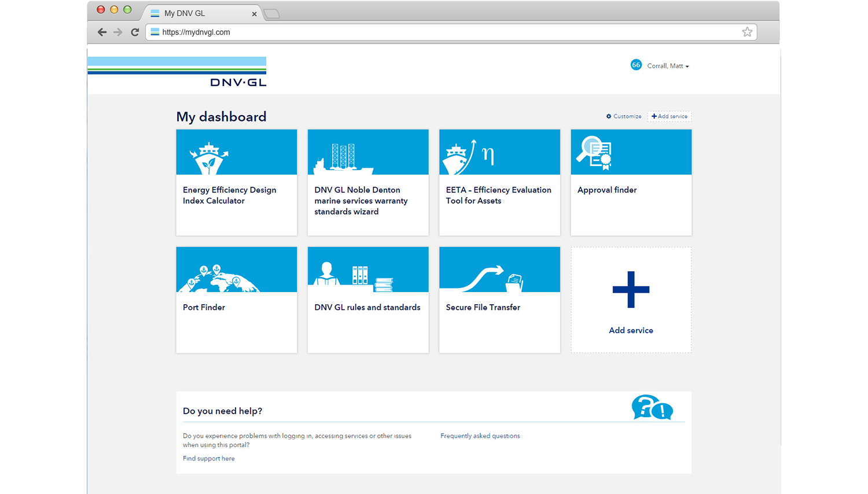Screen dimensions: 868x494
Task: Close the My DNV GL browser tab
Action: (254, 14)
